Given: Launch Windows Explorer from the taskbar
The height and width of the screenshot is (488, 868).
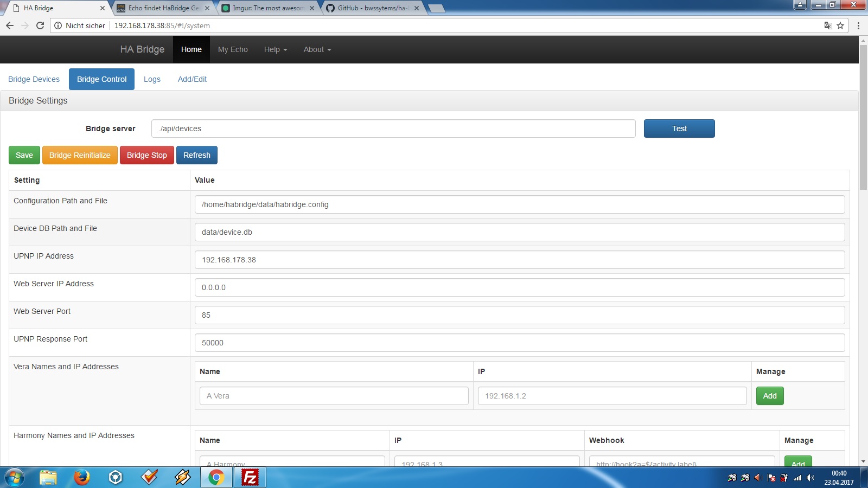Looking at the screenshot, I should point(48,478).
